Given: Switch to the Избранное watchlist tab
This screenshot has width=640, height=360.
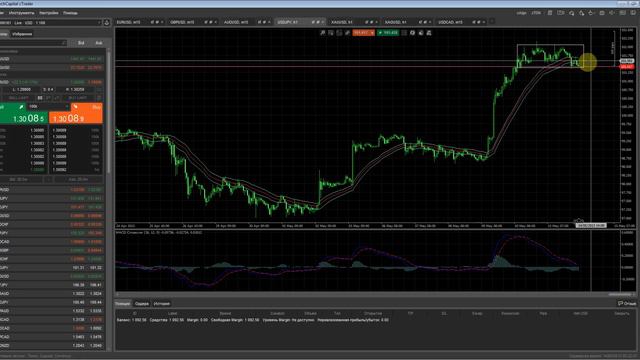Looking at the screenshot, I should tap(22, 34).
